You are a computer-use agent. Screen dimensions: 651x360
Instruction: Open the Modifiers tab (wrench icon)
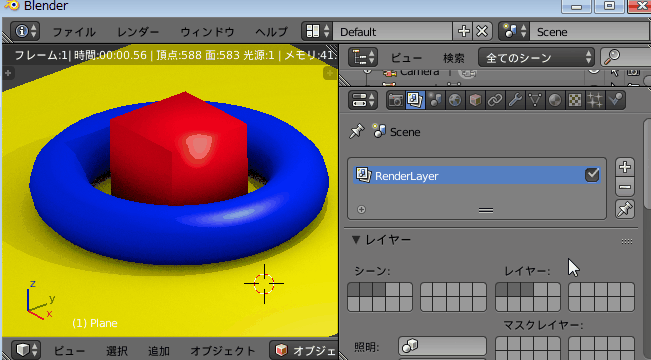tap(515, 100)
